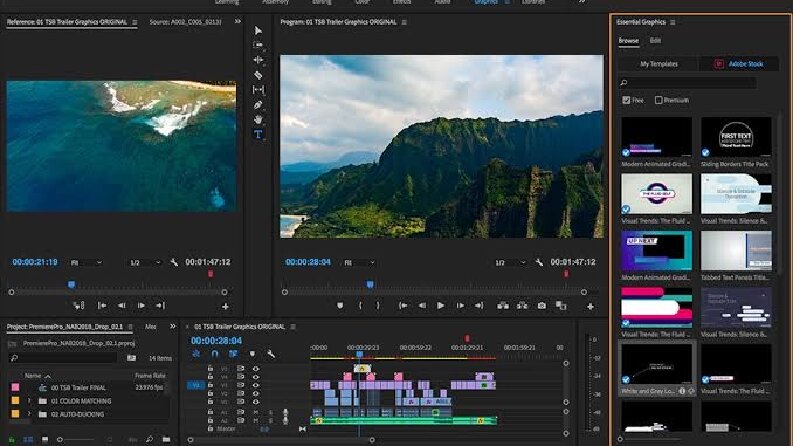The width and height of the screenshot is (793, 446).
Task: Play the Program monitor sequence
Action: pos(440,305)
